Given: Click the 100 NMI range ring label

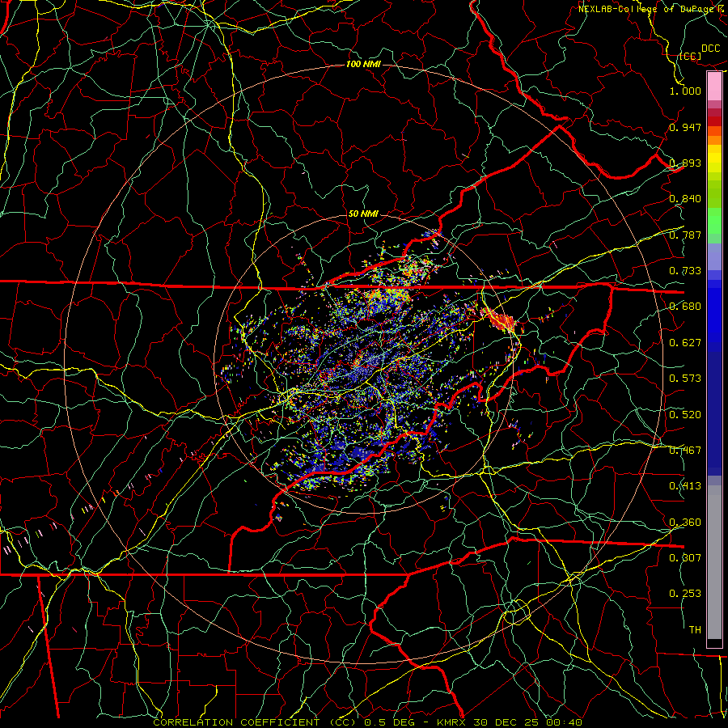Looking at the screenshot, I should (x=363, y=64).
